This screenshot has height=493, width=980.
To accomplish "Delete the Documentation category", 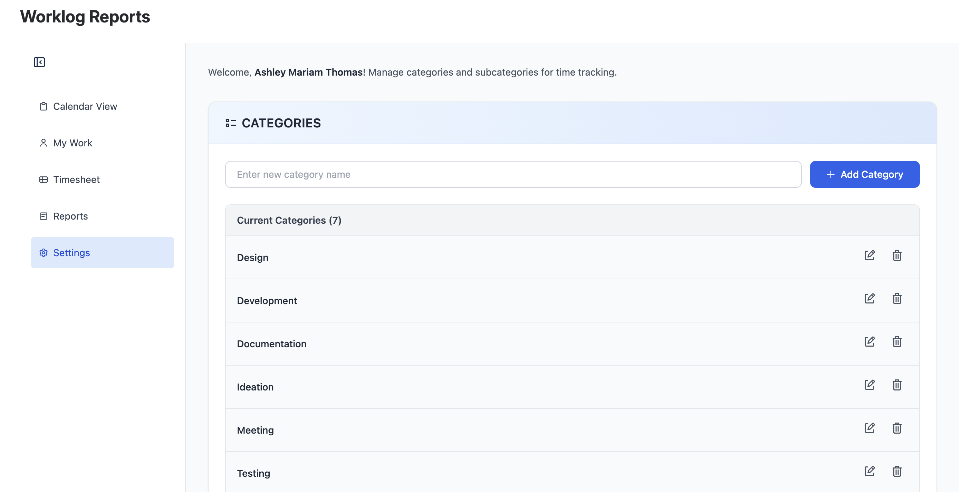I will click(897, 341).
